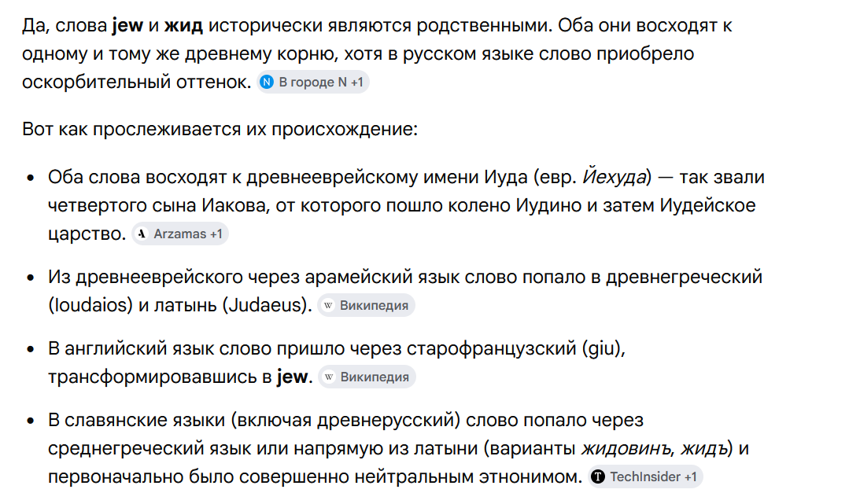Image resolution: width=860 pixels, height=504 pixels.
Task: Open the 'В городе N' source chip
Action: coord(313,83)
